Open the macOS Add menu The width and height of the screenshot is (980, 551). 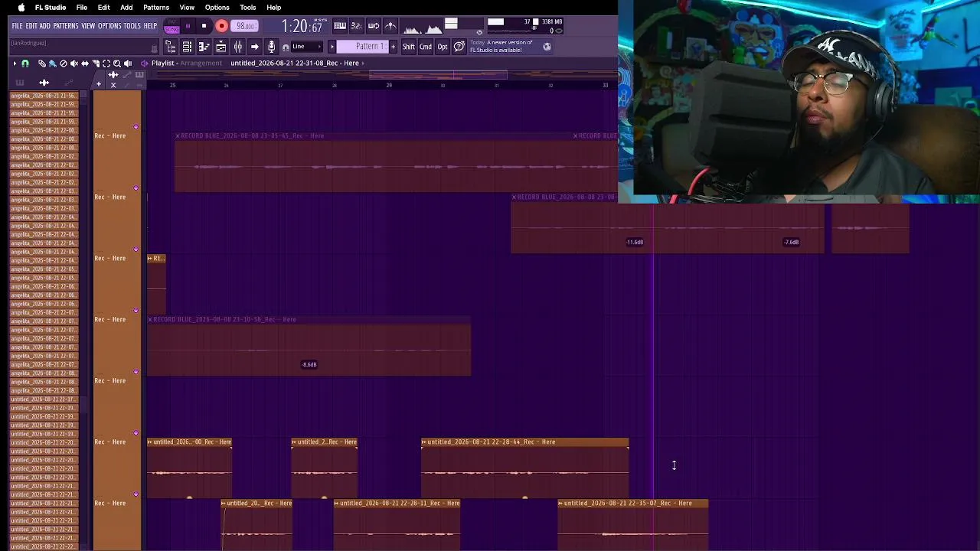(126, 8)
